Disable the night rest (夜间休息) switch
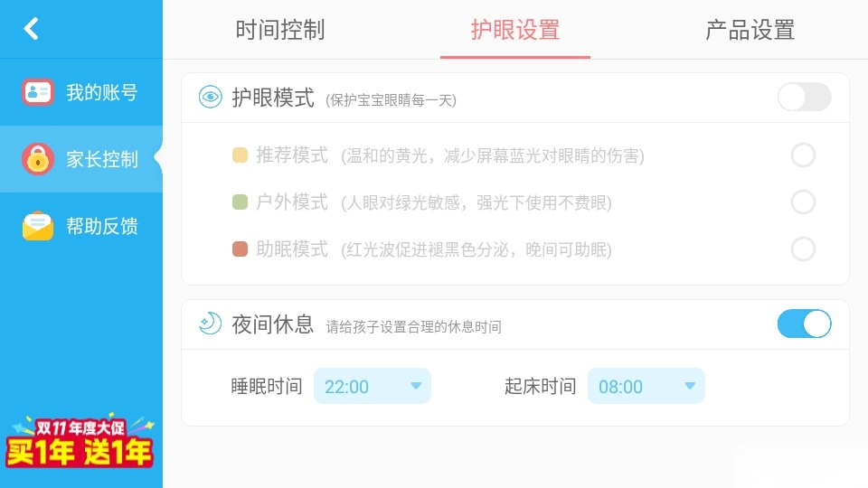Screen dimensions: 868x488 (804, 324)
